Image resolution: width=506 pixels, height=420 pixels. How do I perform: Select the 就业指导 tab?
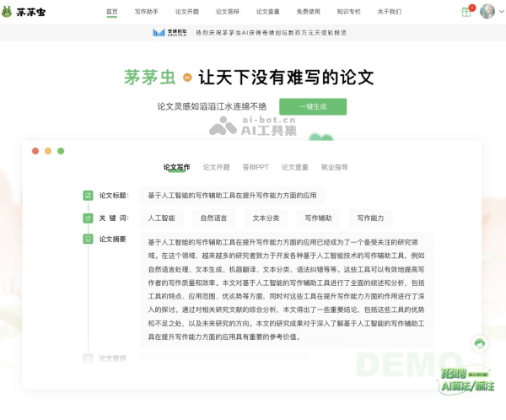click(x=334, y=167)
